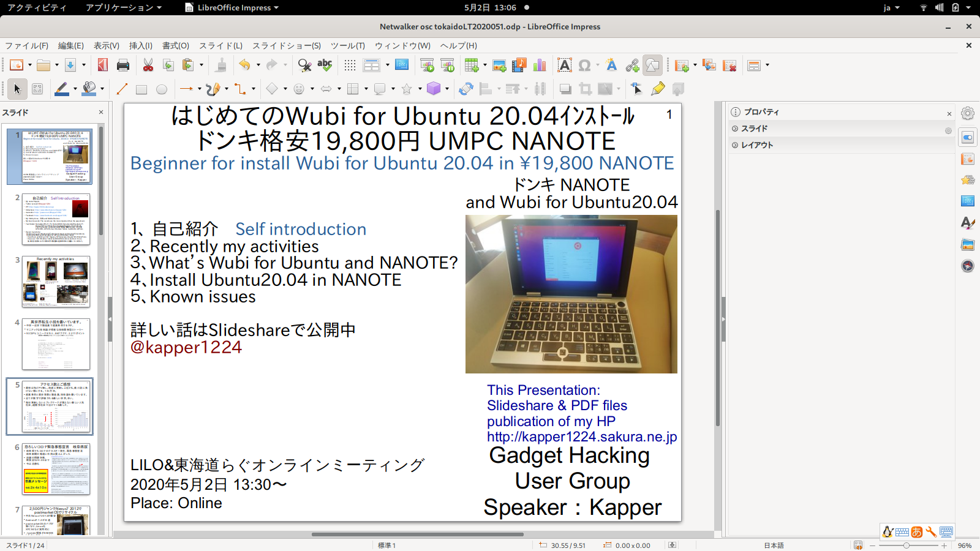980x551 pixels.
Task: Open the スライドショー(S) menu
Action: click(286, 46)
